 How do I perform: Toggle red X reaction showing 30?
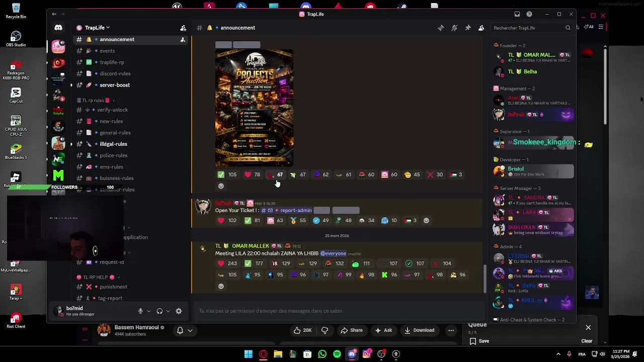(435, 174)
